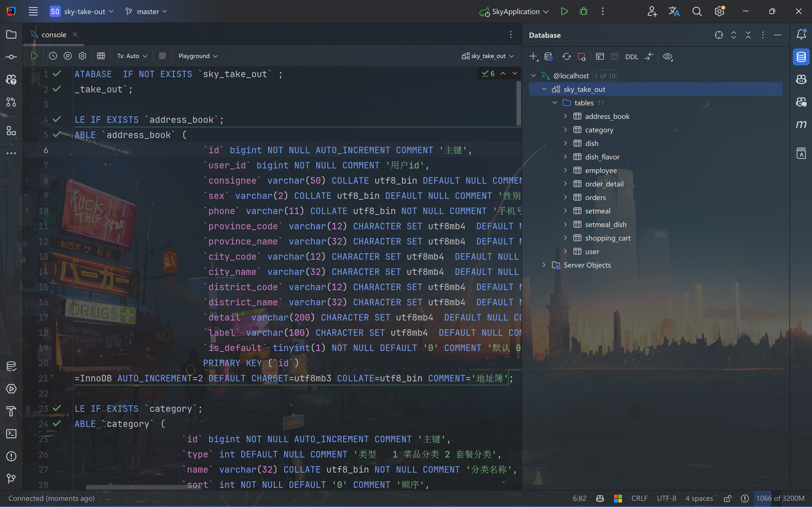Refresh the database tree
Viewport: 812px width, 507px height.
(566, 57)
